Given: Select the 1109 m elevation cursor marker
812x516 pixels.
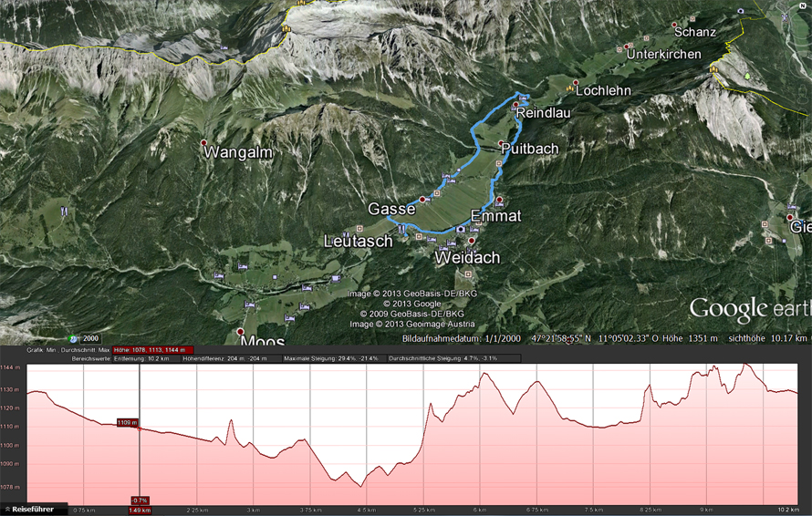Looking at the screenshot, I should [x=127, y=423].
